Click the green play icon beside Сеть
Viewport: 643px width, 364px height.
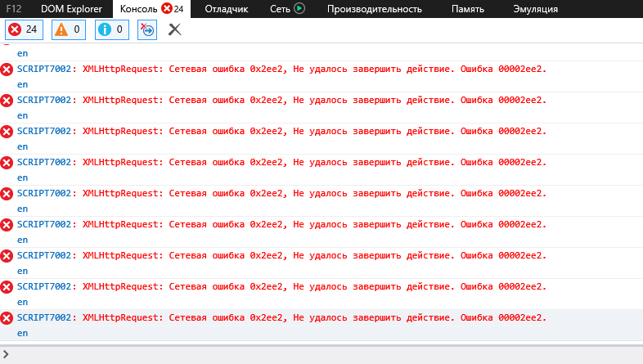pyautogui.click(x=299, y=8)
